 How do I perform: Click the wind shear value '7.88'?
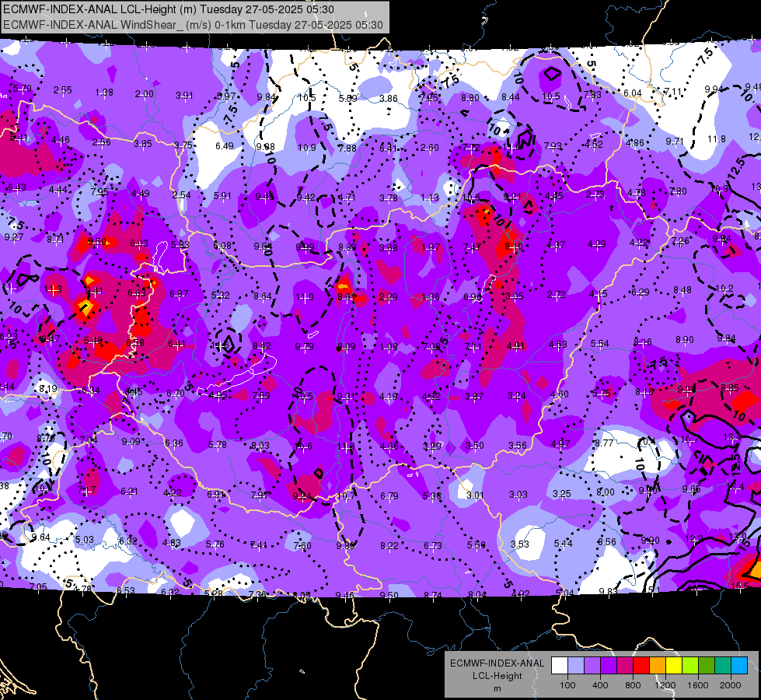(347, 148)
